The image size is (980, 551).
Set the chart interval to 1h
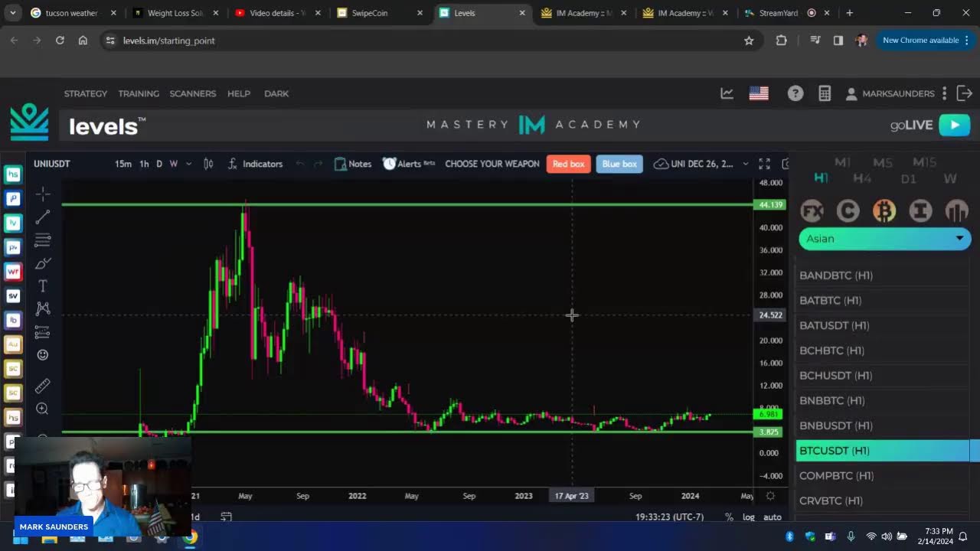point(144,164)
